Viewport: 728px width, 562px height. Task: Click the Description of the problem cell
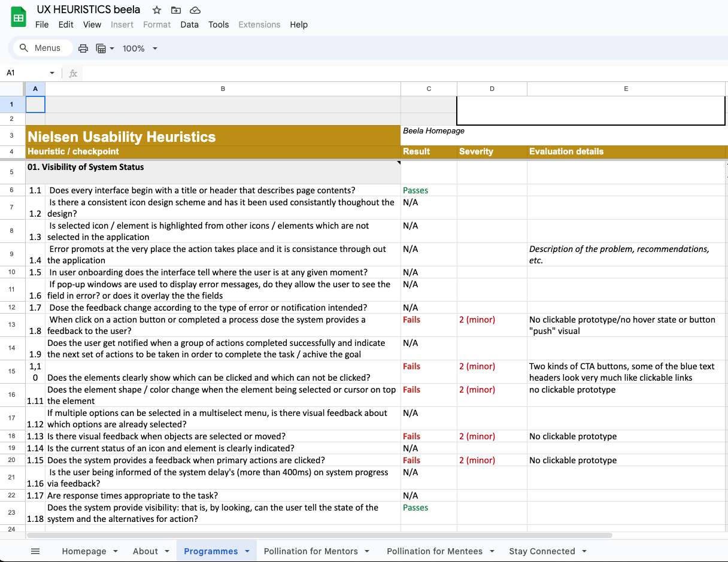click(x=626, y=254)
